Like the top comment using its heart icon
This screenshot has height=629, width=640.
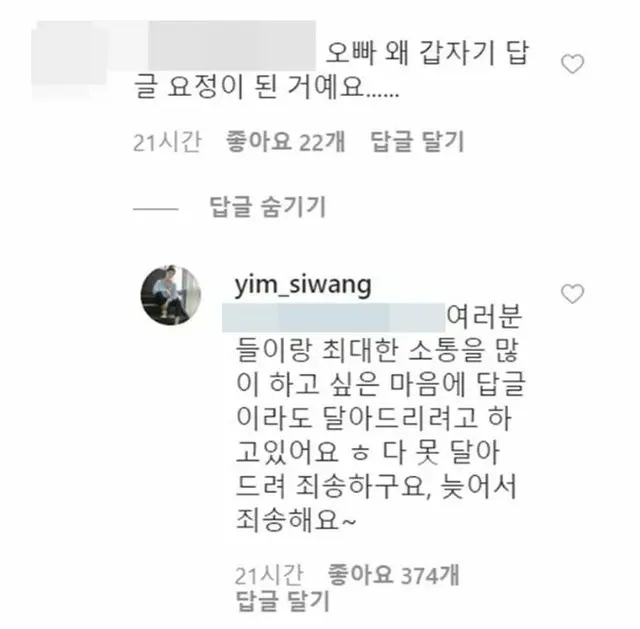572,64
